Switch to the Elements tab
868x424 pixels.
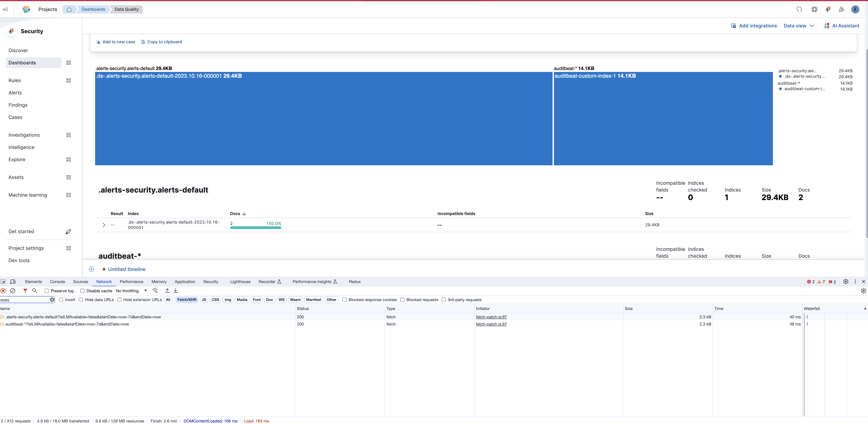click(x=33, y=282)
